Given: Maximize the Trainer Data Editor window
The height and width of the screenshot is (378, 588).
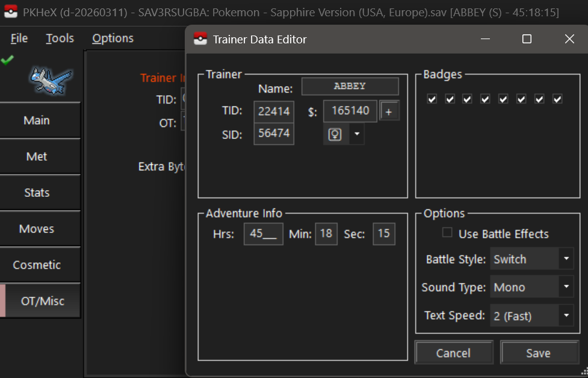Looking at the screenshot, I should pos(527,39).
